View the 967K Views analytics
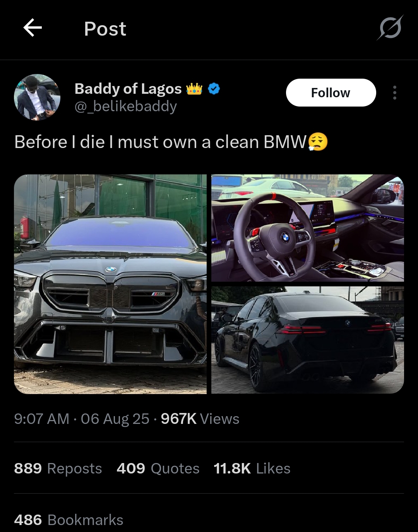This screenshot has width=418, height=532. tap(200, 419)
